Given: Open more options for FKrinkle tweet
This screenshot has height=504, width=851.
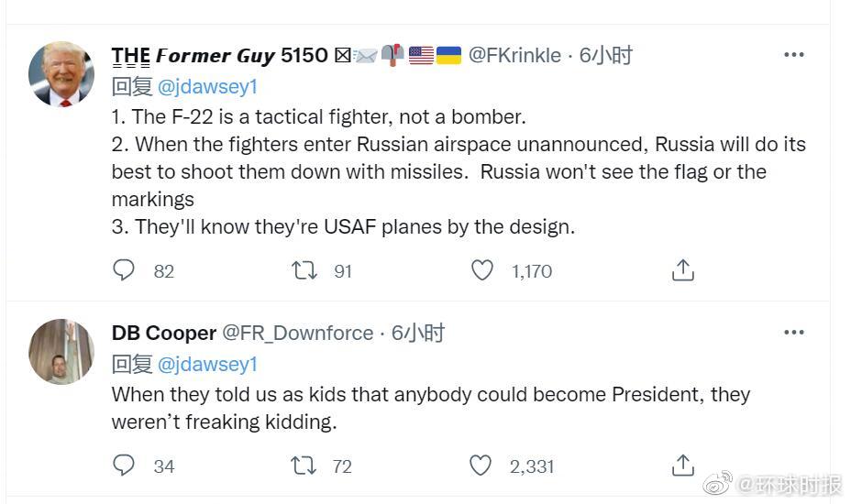Looking at the screenshot, I should click(x=793, y=55).
